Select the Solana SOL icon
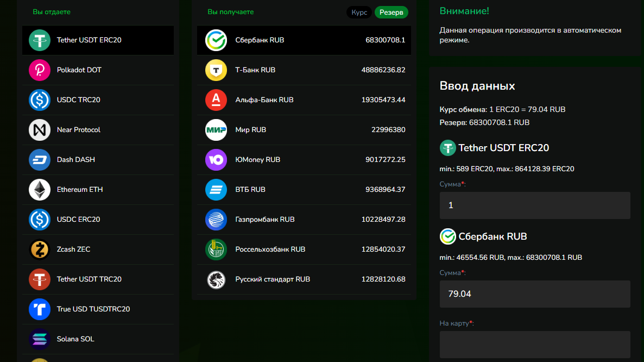 pos(40,339)
